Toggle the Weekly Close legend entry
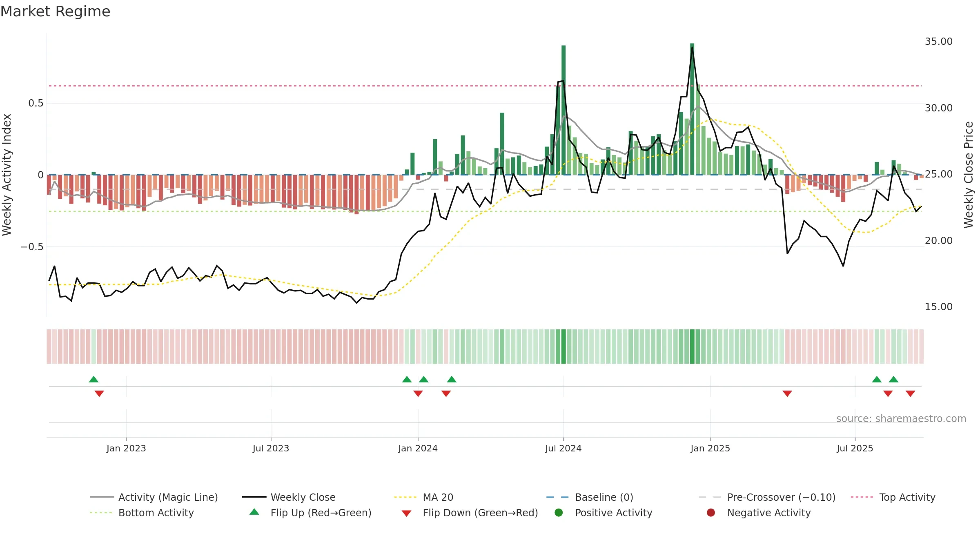Image resolution: width=980 pixels, height=551 pixels. point(289,497)
